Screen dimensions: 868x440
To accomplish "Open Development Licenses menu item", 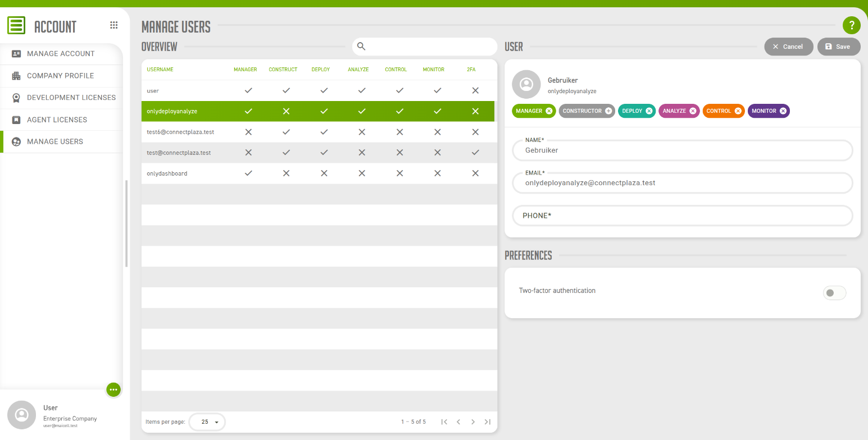I will pyautogui.click(x=61, y=98).
